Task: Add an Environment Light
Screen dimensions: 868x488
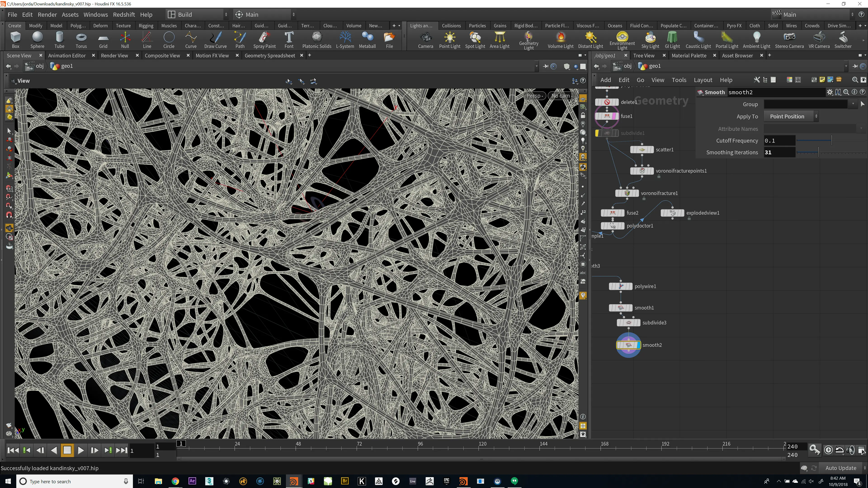Action: click(622, 40)
